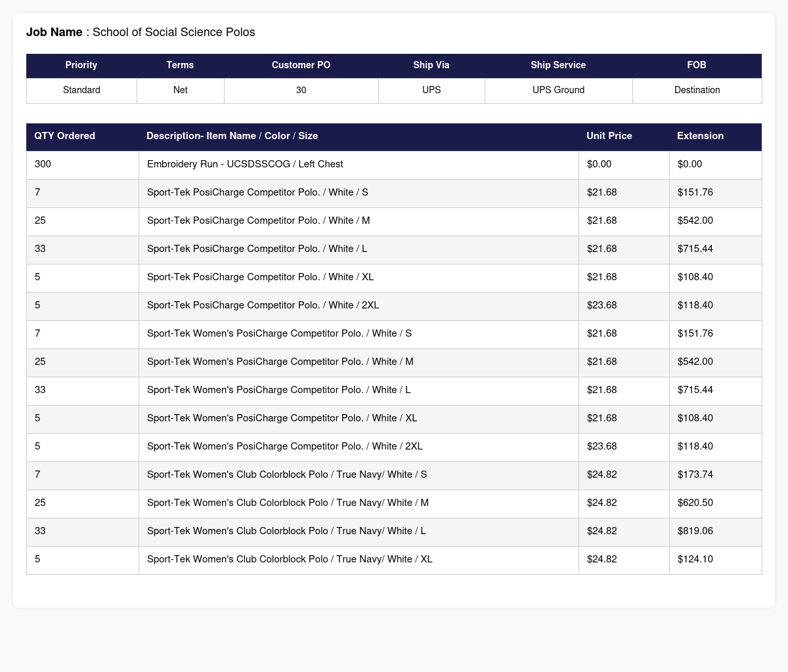Screen dimensions: 788x672
Task: Click the $819.06 extension amount
Action: [x=695, y=531]
